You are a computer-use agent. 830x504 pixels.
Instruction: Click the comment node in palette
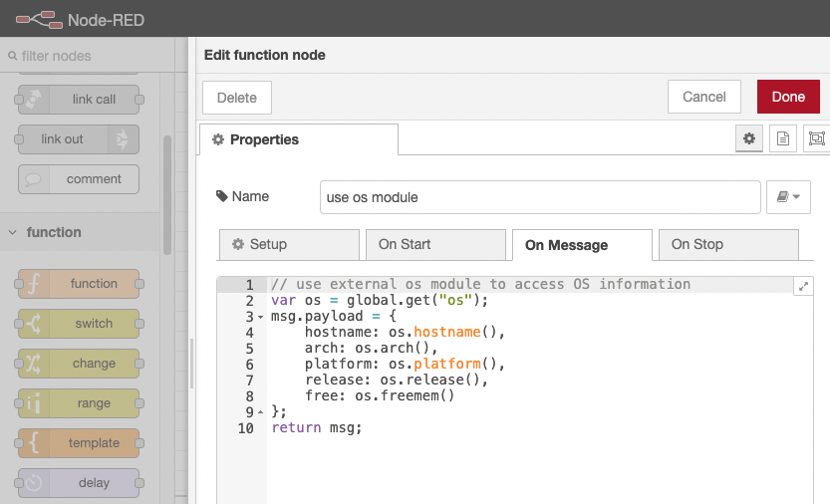pyautogui.click(x=79, y=179)
